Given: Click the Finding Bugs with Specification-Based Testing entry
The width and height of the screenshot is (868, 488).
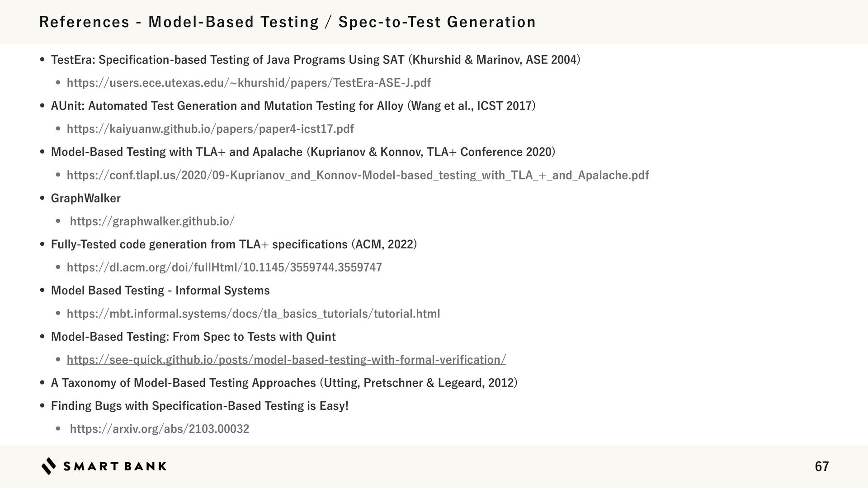Looking at the screenshot, I should 199,406.
